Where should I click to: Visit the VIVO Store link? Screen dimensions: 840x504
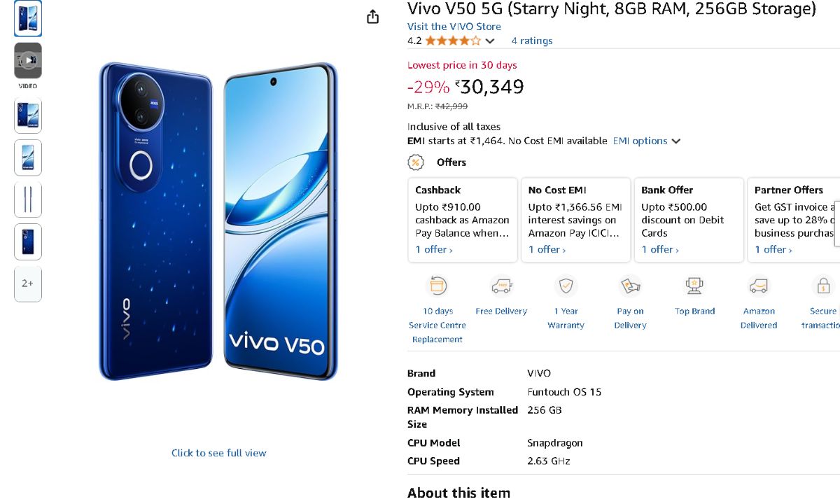pos(454,27)
